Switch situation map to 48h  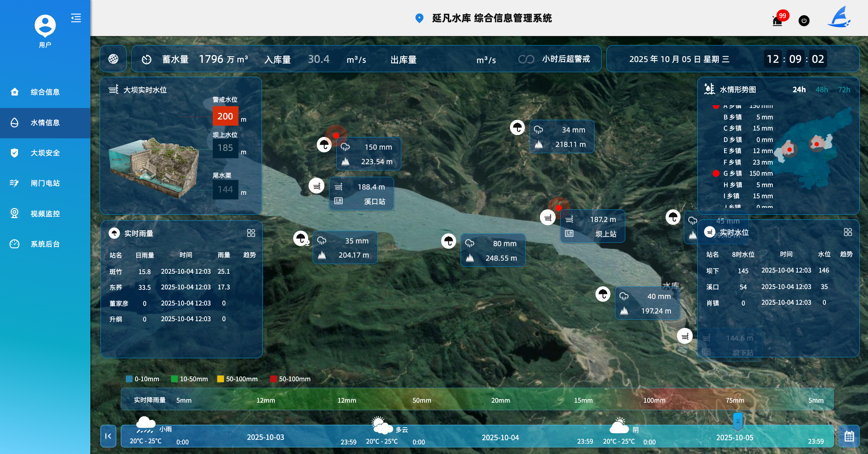point(822,90)
